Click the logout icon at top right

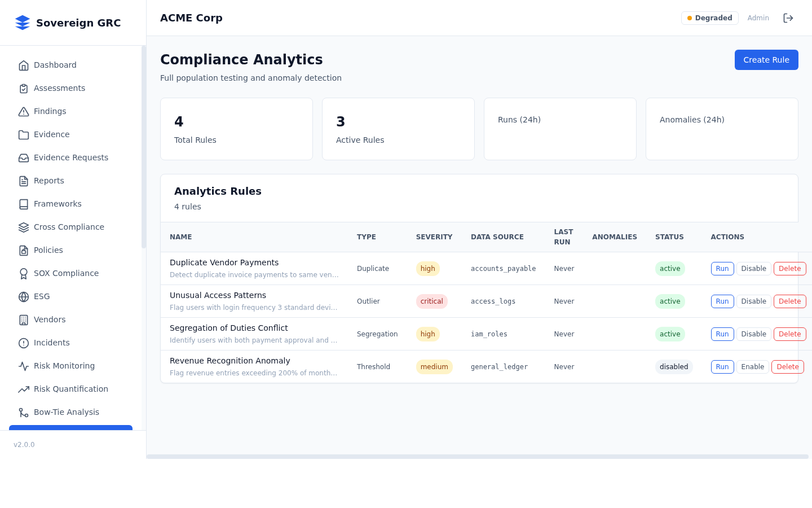click(788, 17)
